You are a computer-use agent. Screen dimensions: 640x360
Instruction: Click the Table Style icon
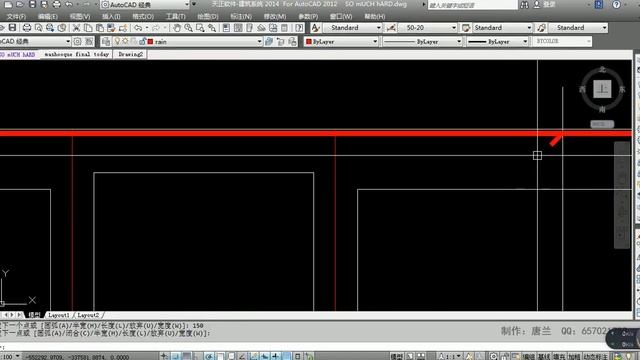[466, 28]
